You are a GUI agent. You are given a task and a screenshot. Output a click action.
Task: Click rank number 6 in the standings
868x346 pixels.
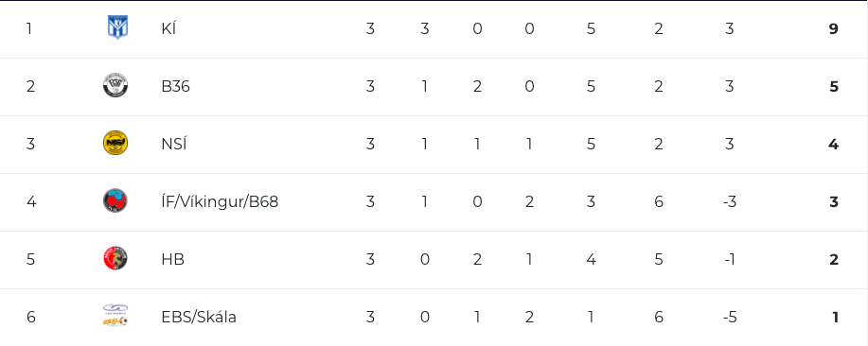point(31,318)
